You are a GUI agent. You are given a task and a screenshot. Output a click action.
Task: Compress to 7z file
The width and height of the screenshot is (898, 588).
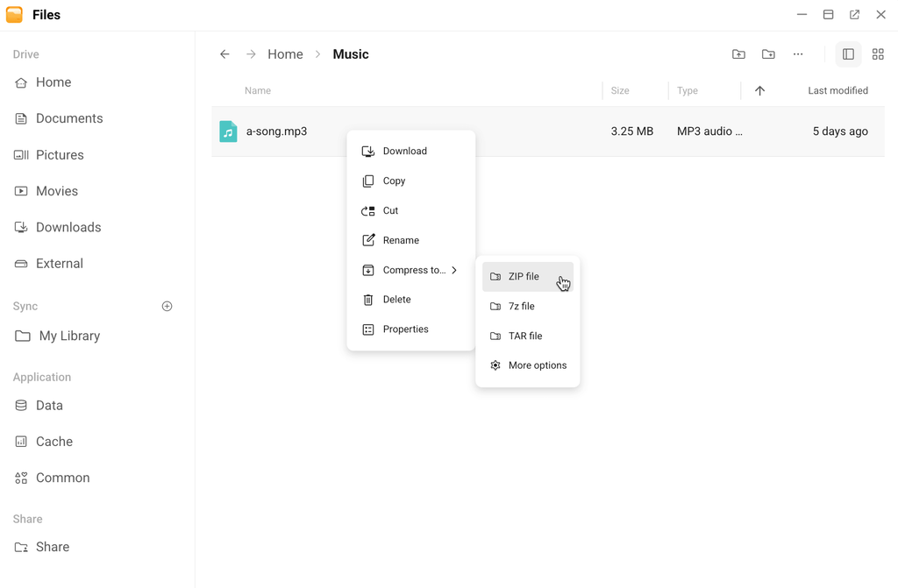click(x=527, y=307)
